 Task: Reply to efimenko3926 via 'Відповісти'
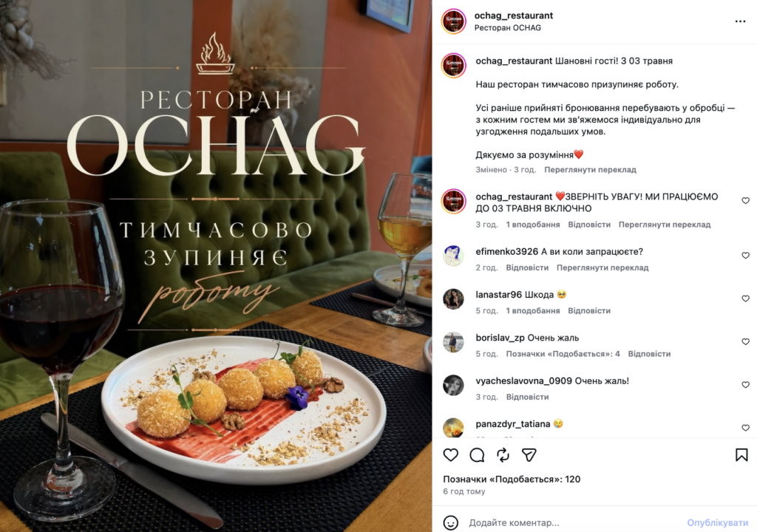(527, 267)
